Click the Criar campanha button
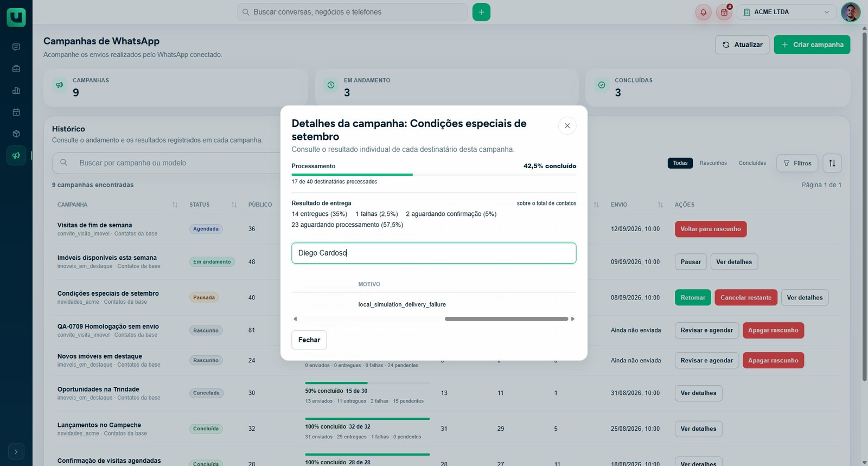Viewport: 868px width, 466px height. [812, 44]
